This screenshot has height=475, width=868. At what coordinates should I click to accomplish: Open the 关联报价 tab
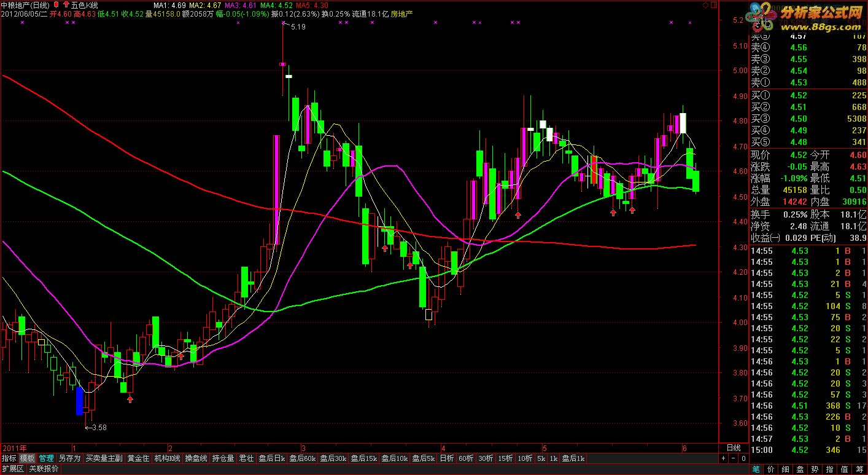tap(44, 469)
